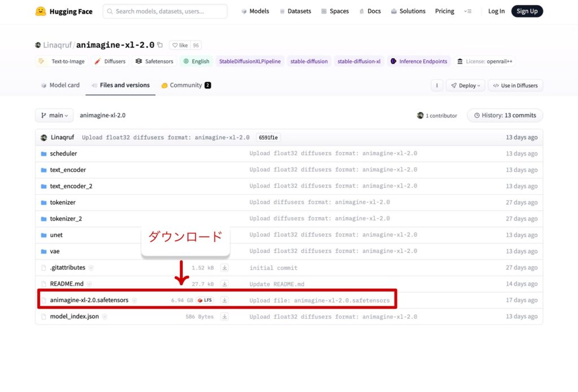Open the Deploy dropdown
Image resolution: width=578 pixels, height=392 pixels.
465,85
